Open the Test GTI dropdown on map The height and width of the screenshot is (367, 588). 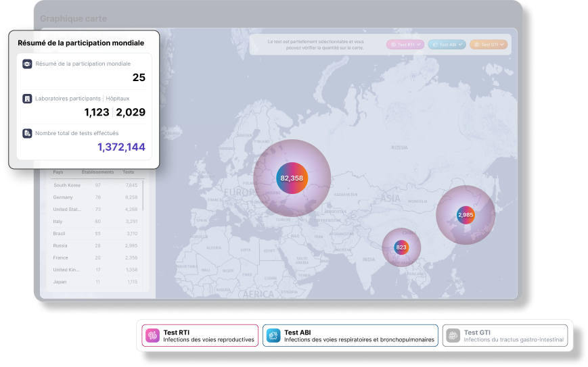[x=489, y=45]
